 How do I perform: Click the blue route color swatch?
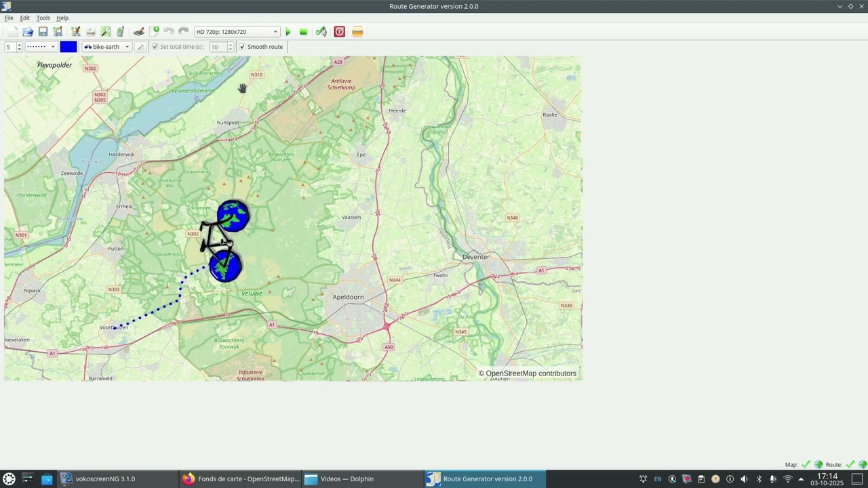click(x=68, y=47)
